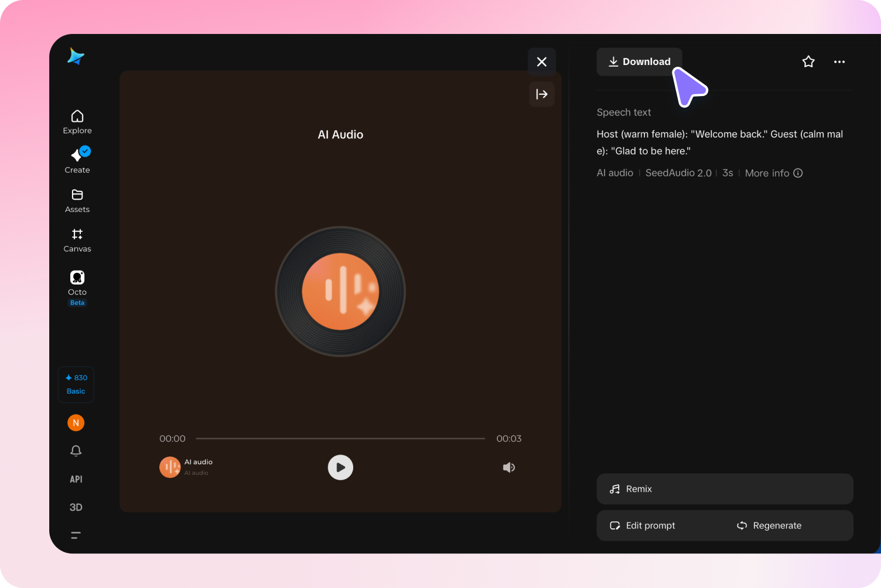
Task: Seek along the audio progress bar
Action: click(x=340, y=438)
